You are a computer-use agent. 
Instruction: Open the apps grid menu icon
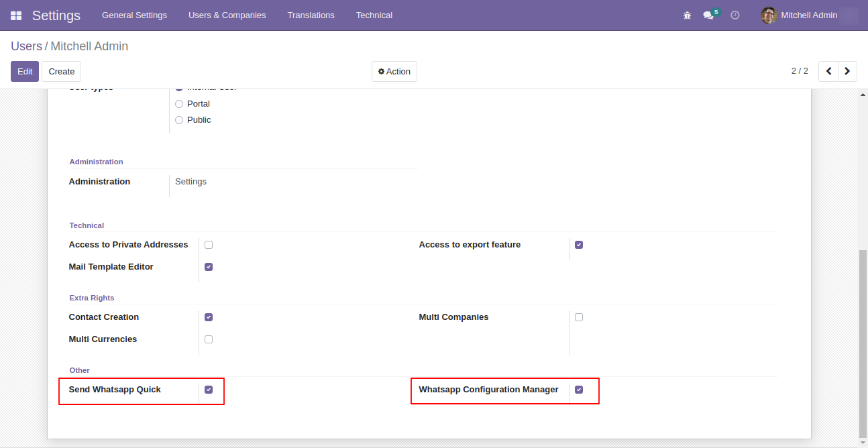pyautogui.click(x=16, y=15)
